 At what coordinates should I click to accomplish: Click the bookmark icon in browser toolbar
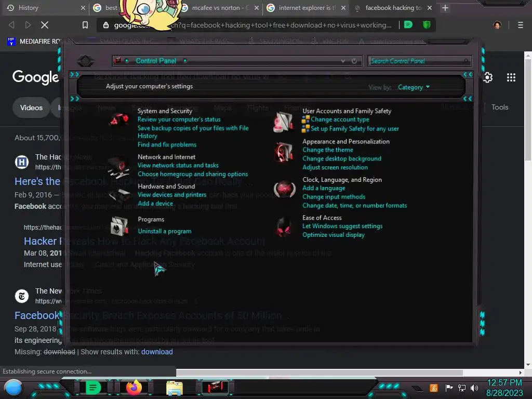click(85, 25)
